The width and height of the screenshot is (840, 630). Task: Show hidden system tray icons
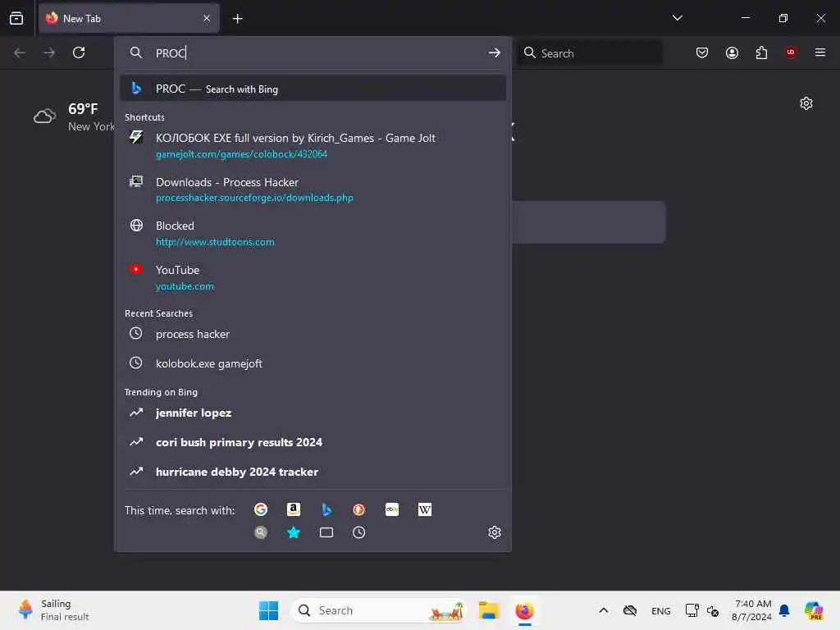click(x=603, y=610)
